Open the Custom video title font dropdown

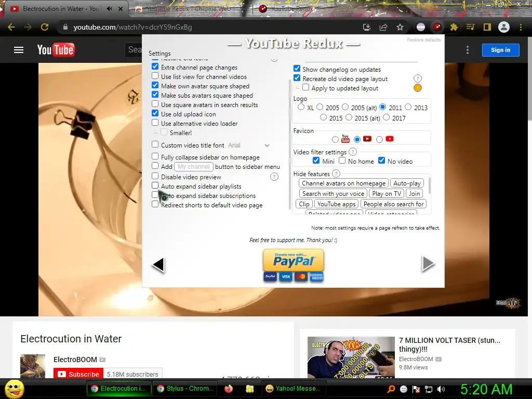pos(249,145)
